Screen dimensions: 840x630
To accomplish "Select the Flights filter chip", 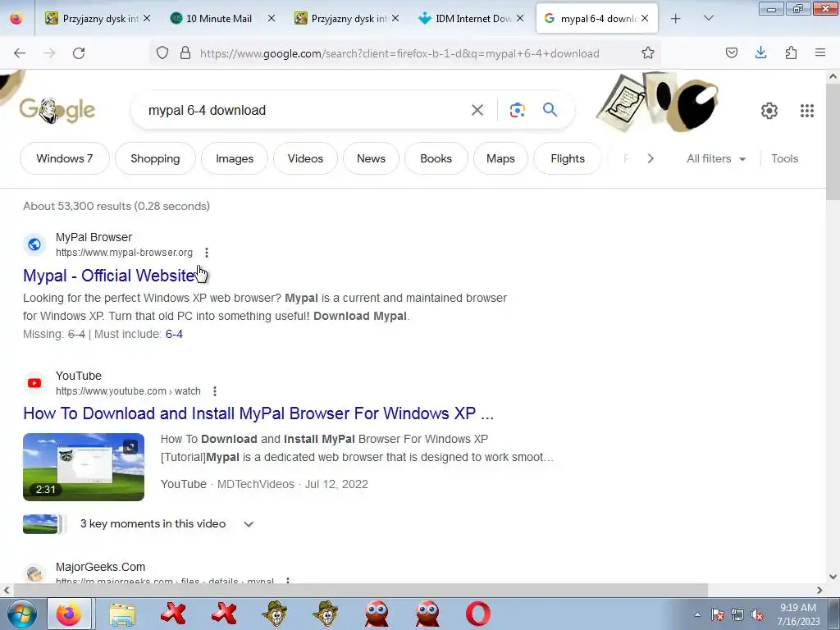I will [x=568, y=158].
